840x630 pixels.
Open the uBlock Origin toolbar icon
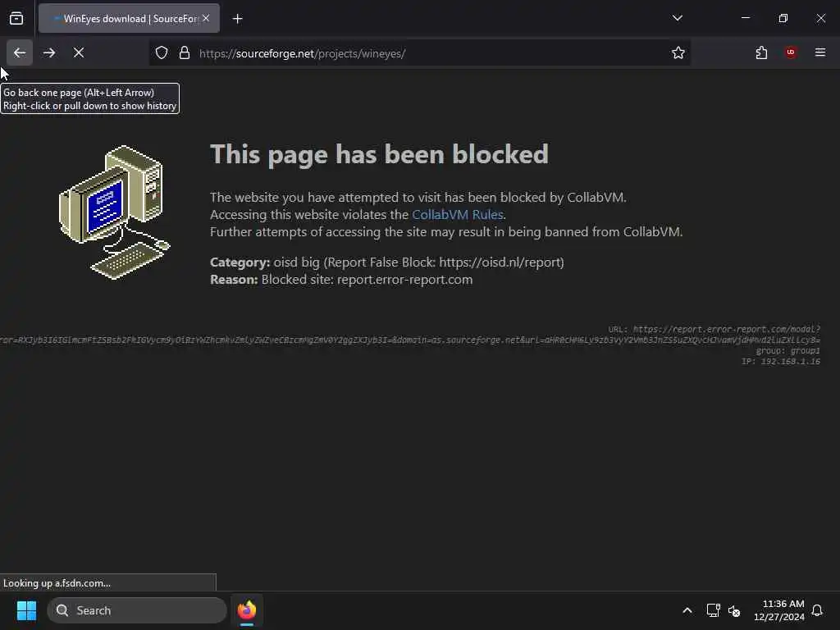(791, 52)
